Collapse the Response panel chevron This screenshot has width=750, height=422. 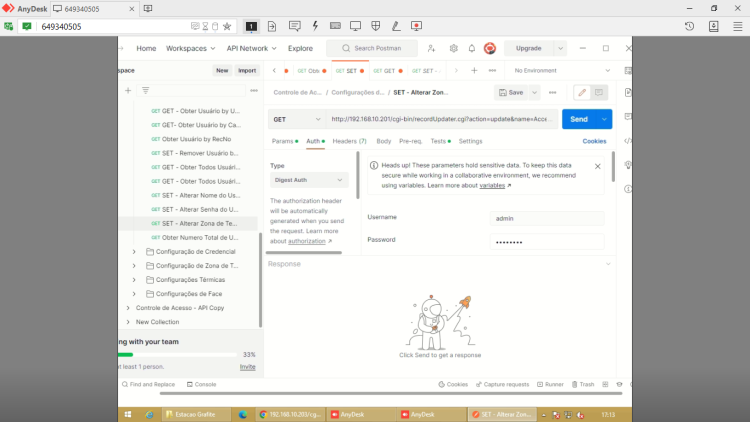coord(608,264)
